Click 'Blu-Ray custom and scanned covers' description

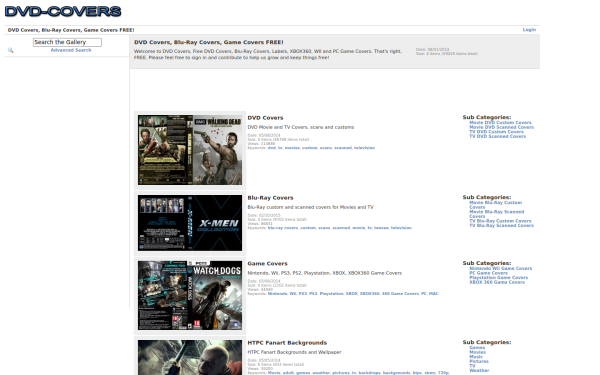click(310, 207)
